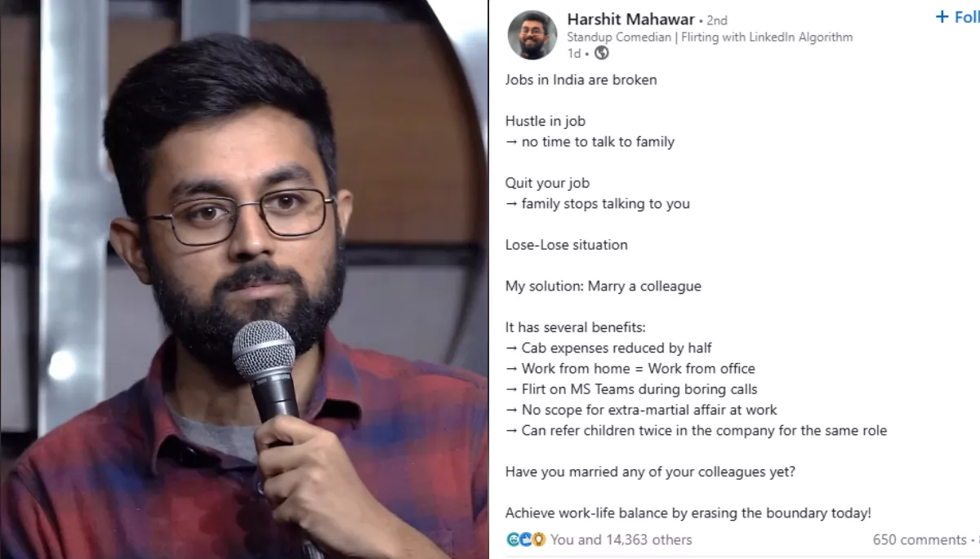Image resolution: width=980 pixels, height=559 pixels.
Task: Open the comedian photo on the left
Action: coord(243,279)
